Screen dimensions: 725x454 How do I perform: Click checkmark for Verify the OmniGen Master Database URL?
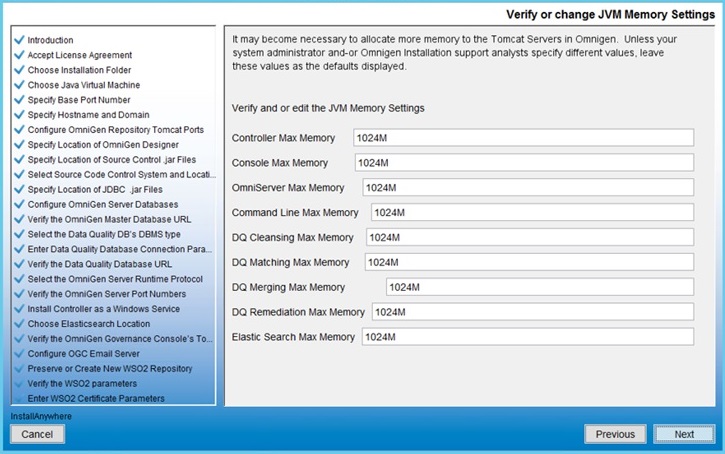pos(19,219)
